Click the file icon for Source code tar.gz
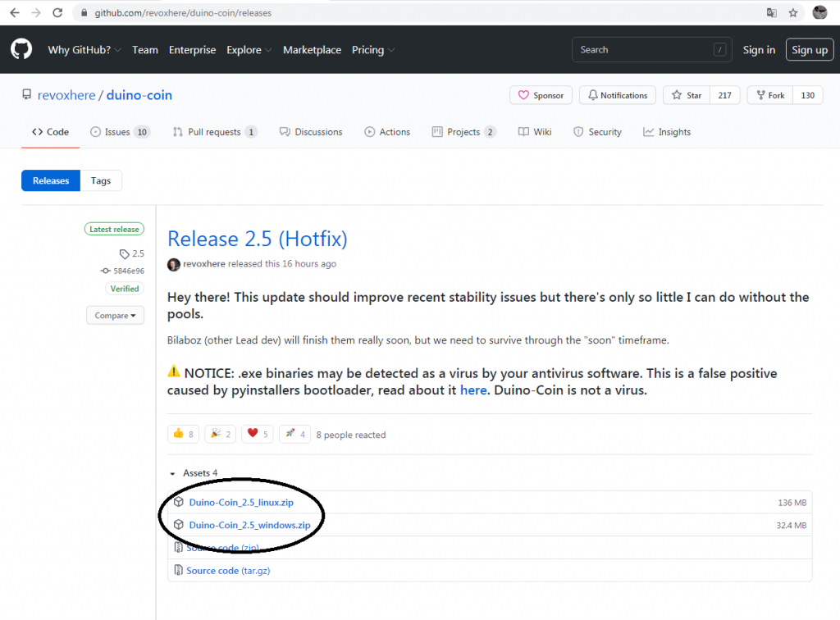The height and width of the screenshot is (620, 840). (178, 571)
